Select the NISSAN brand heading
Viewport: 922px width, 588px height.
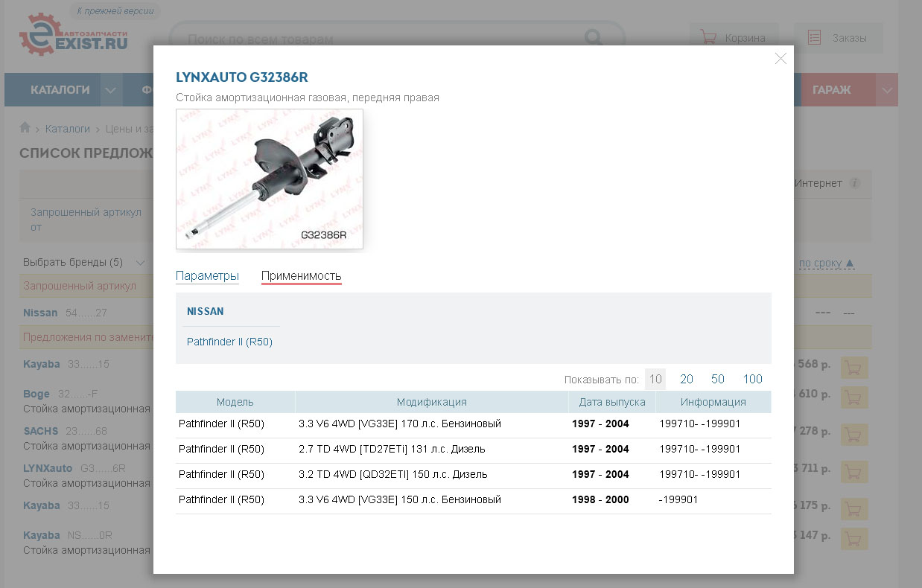pyautogui.click(x=206, y=311)
